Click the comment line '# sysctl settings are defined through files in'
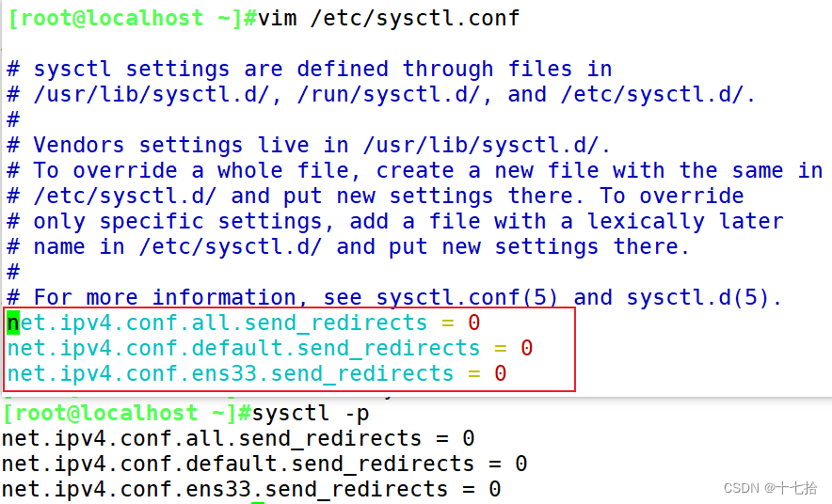Image resolution: width=832 pixels, height=504 pixels. tap(310, 70)
